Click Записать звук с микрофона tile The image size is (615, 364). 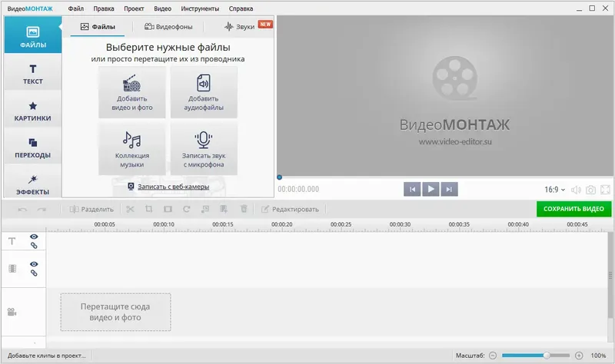coord(204,149)
